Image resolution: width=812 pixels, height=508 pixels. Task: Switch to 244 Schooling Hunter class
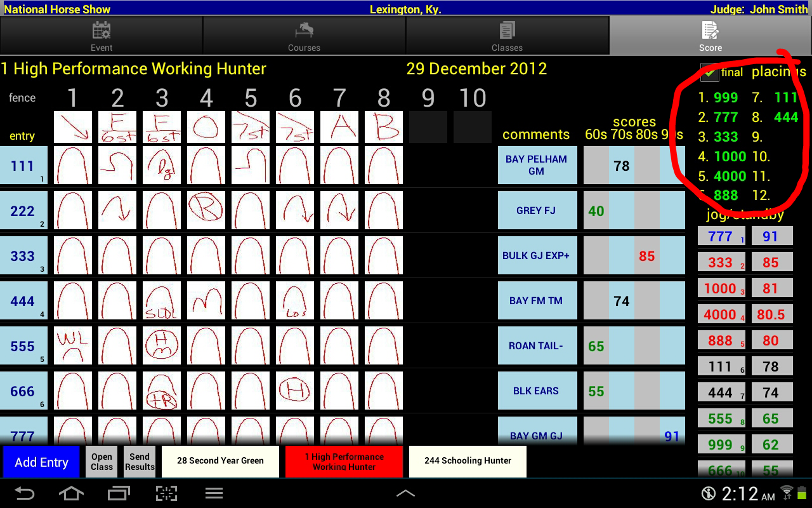pyautogui.click(x=468, y=461)
